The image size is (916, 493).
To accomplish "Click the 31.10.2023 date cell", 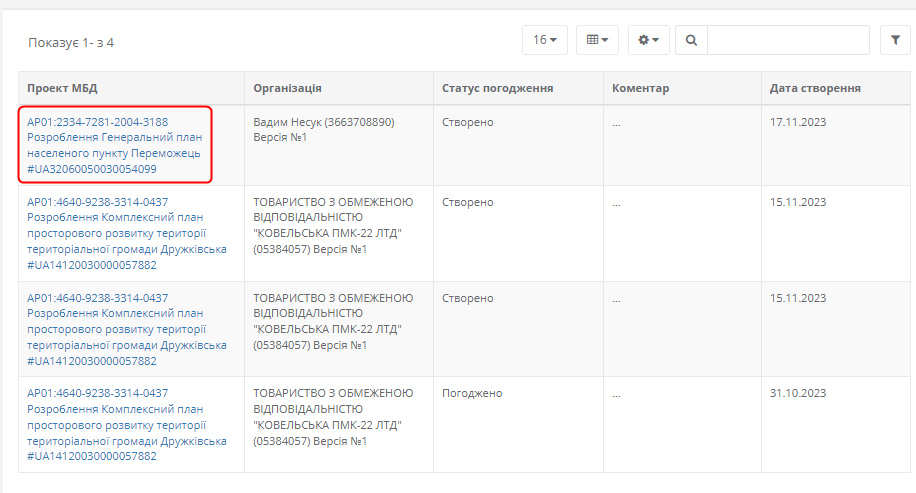I will [x=798, y=394].
